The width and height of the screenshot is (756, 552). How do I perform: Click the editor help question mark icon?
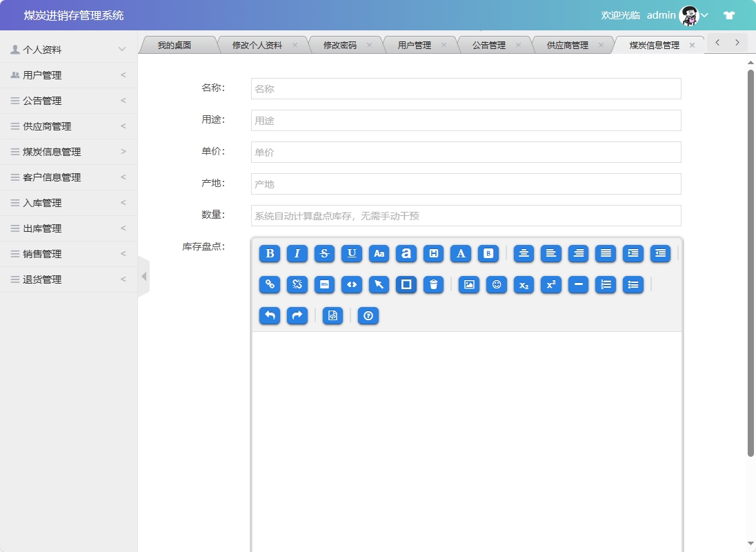[368, 316]
